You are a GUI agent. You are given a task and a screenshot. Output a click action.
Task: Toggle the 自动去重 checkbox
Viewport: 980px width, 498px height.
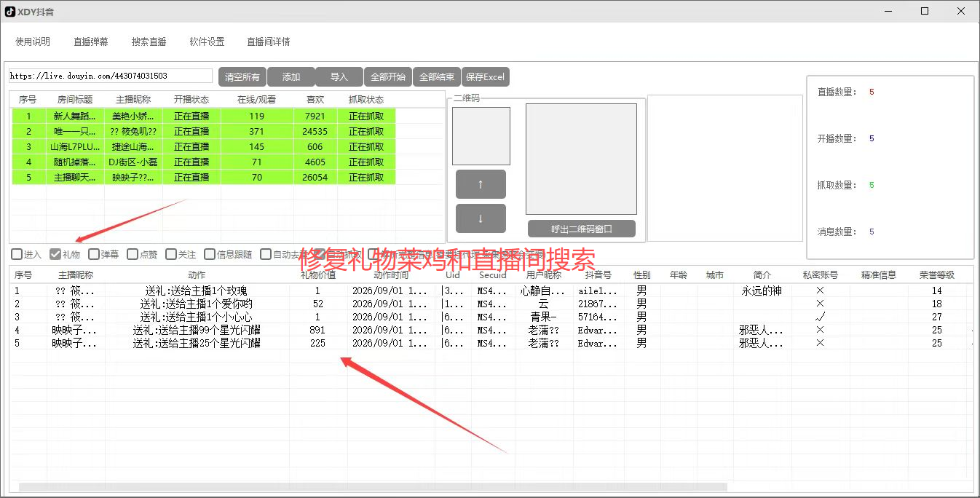tap(266, 254)
